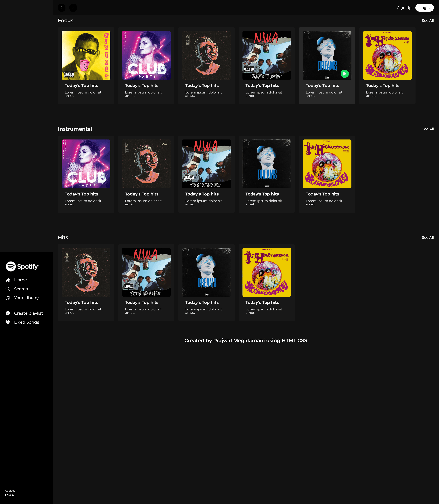
Task: Select Create playlist in sidebar
Action: tap(28, 313)
